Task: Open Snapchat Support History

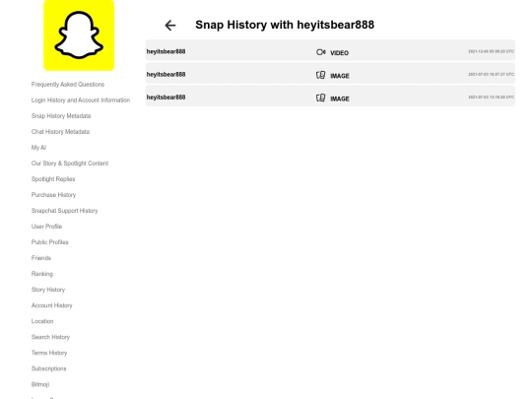Action: coord(64,211)
